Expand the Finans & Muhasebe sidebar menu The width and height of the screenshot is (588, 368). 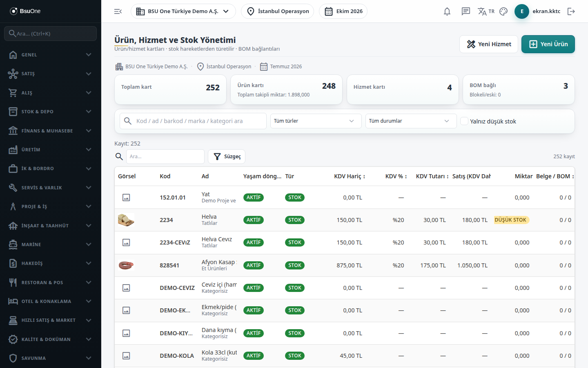point(51,131)
